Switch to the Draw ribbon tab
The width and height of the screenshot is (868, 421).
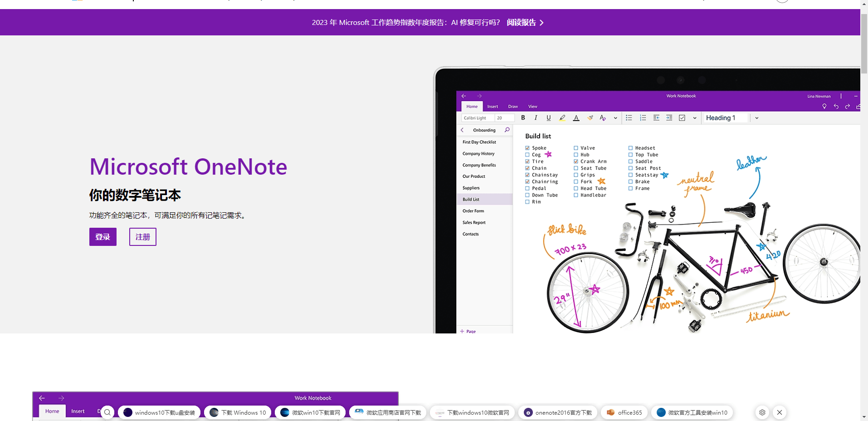(x=513, y=106)
